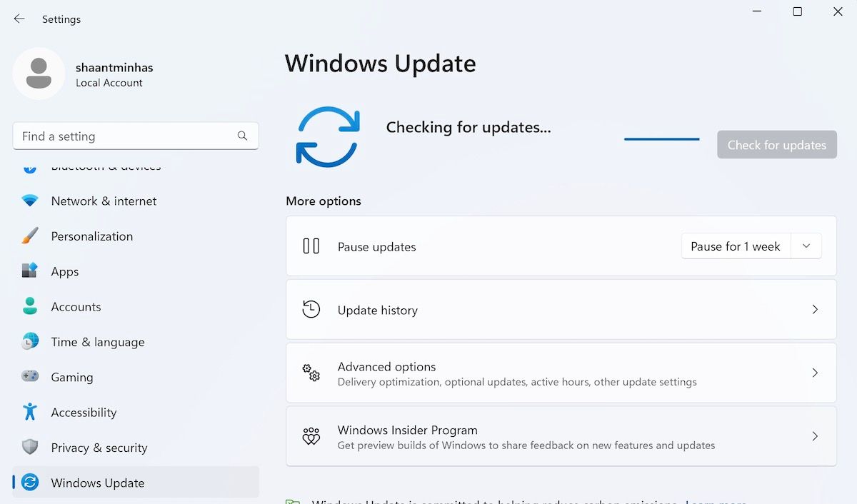Click the update progress bar
This screenshot has width=857, height=504.
click(x=662, y=139)
